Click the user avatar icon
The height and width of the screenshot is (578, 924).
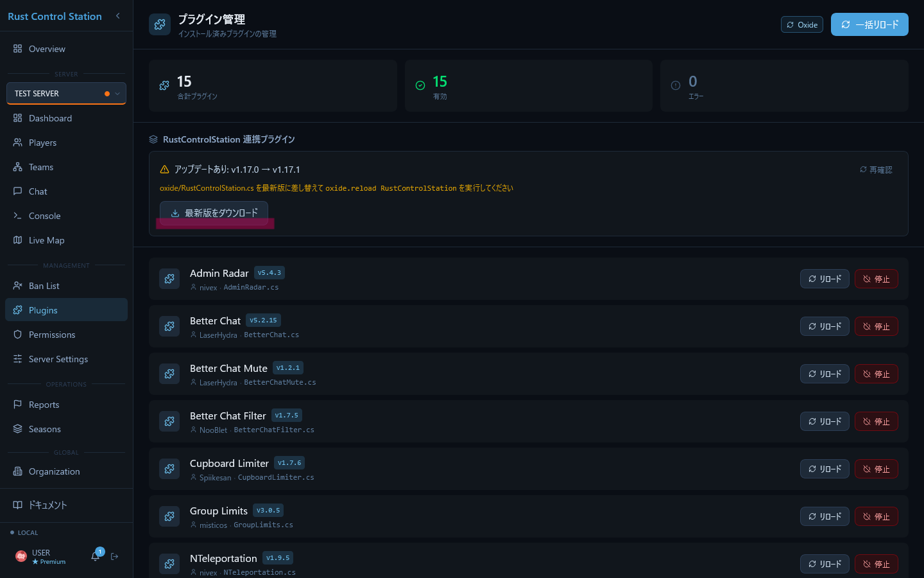(21, 556)
